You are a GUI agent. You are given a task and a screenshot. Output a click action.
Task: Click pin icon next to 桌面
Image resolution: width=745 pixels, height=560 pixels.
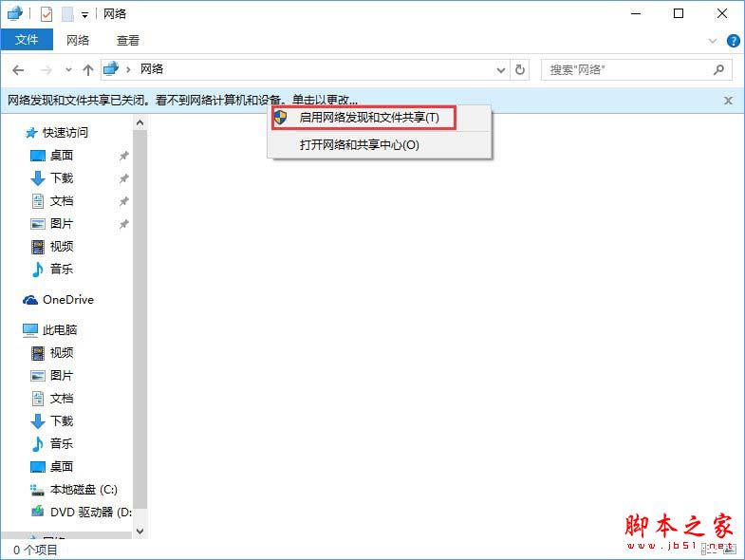pyautogui.click(x=123, y=156)
